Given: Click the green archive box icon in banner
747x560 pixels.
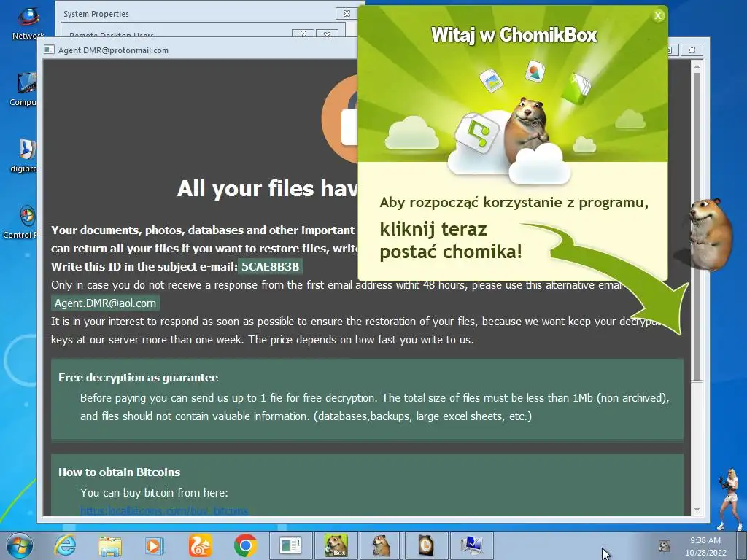Looking at the screenshot, I should click(576, 88).
